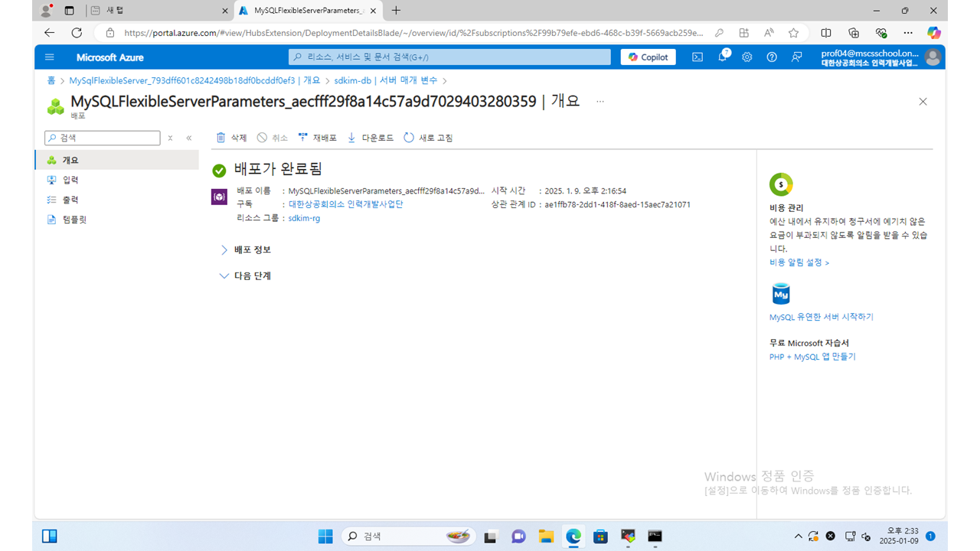The width and height of the screenshot is (980, 551).
Task: Click the 삭제 toolbar button
Action: pyautogui.click(x=231, y=138)
